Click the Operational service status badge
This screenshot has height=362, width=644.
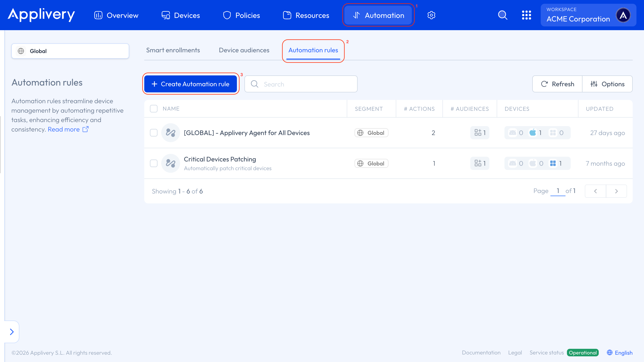tap(582, 353)
